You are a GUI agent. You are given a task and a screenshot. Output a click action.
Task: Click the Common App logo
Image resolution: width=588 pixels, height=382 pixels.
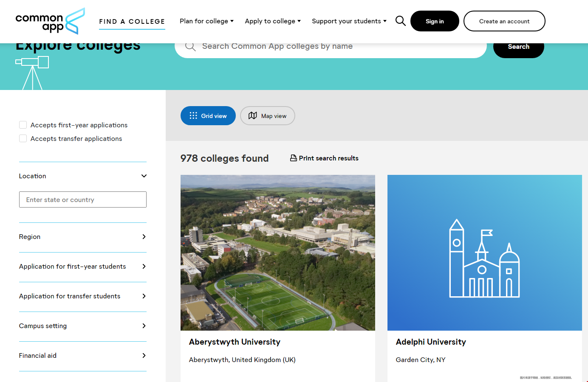tap(50, 21)
